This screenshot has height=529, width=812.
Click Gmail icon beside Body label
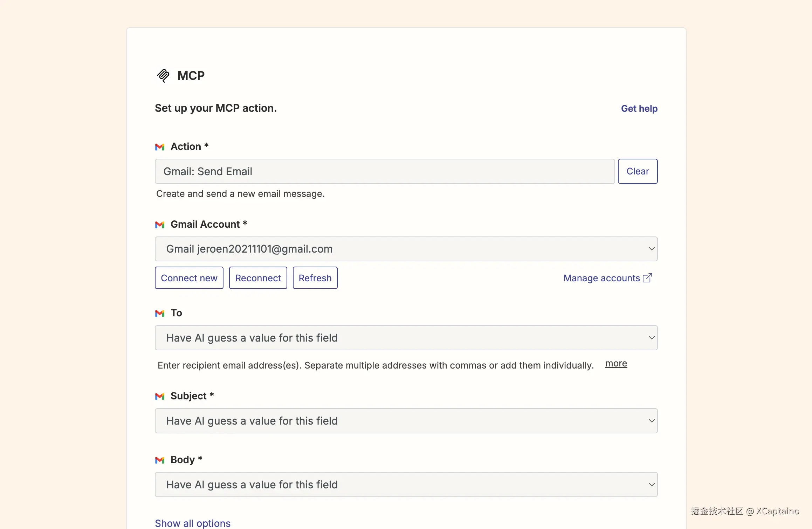click(x=160, y=460)
